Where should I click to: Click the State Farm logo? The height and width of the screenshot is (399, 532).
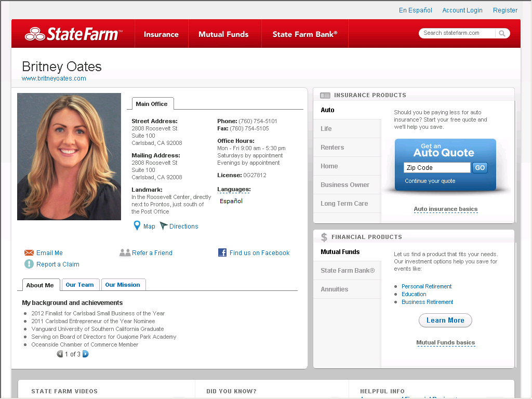tap(73, 34)
